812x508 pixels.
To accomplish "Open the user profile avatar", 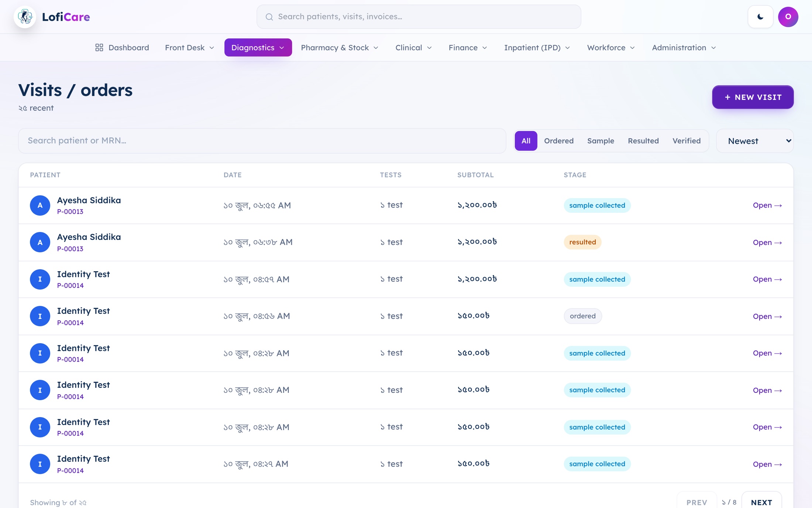I will (x=788, y=17).
